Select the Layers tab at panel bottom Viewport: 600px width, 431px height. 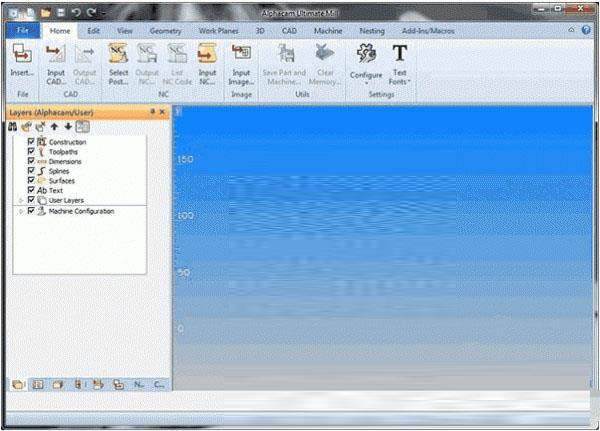coord(18,384)
